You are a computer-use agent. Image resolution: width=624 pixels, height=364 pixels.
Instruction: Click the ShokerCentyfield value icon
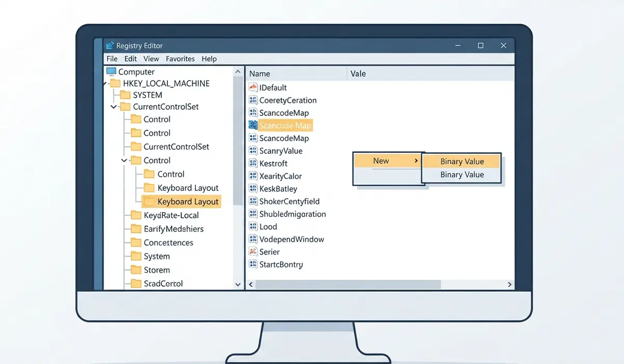[253, 201]
